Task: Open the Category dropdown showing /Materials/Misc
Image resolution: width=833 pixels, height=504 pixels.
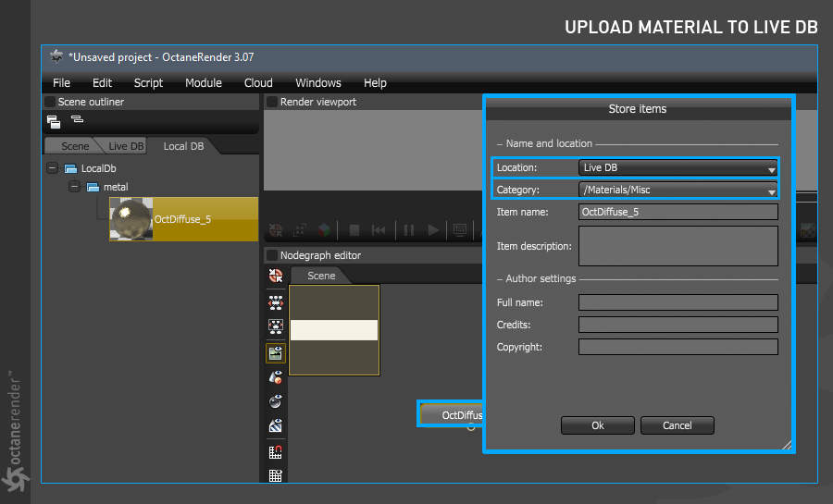Action: (x=678, y=190)
